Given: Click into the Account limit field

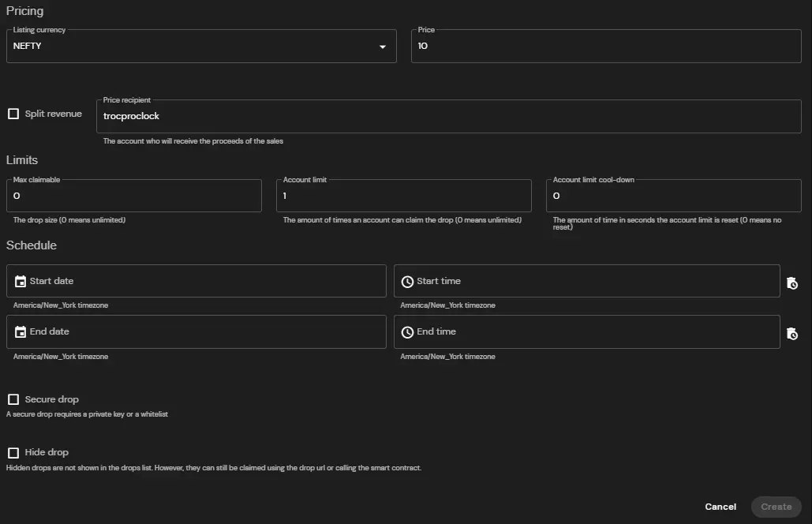Looking at the screenshot, I should coord(404,196).
